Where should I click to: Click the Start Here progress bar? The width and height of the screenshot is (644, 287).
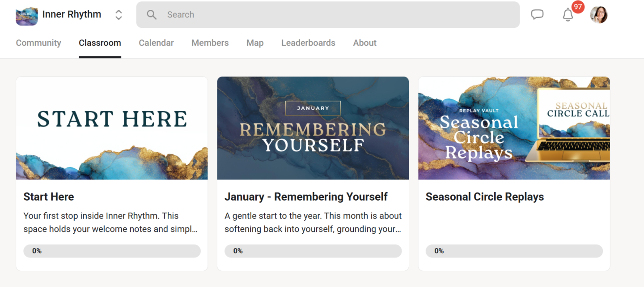(x=112, y=251)
